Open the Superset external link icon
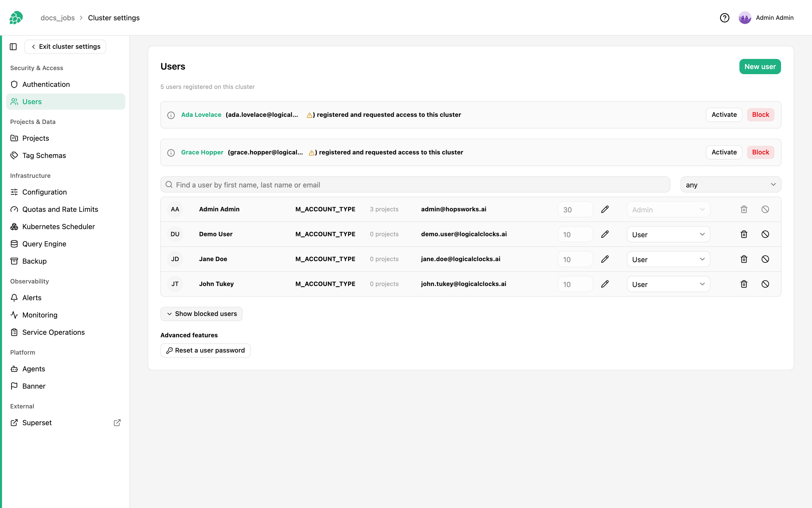Screen dimensions: 812x508 pyautogui.click(x=117, y=423)
